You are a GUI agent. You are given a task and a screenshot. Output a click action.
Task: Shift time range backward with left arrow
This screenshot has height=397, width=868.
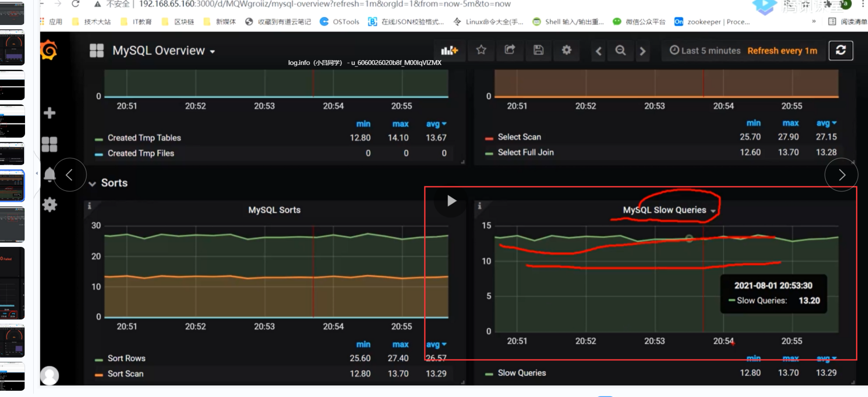pyautogui.click(x=598, y=51)
